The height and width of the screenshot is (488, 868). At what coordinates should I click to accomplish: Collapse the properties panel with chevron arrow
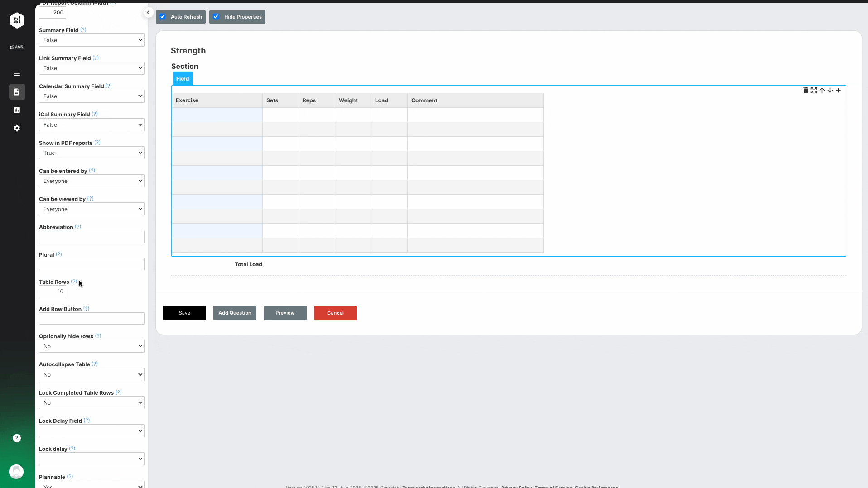pyautogui.click(x=148, y=13)
